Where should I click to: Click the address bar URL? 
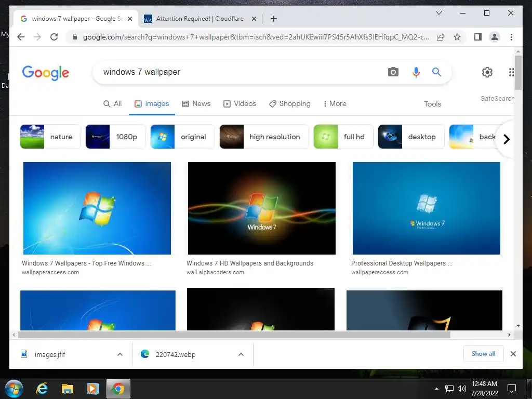point(256,37)
